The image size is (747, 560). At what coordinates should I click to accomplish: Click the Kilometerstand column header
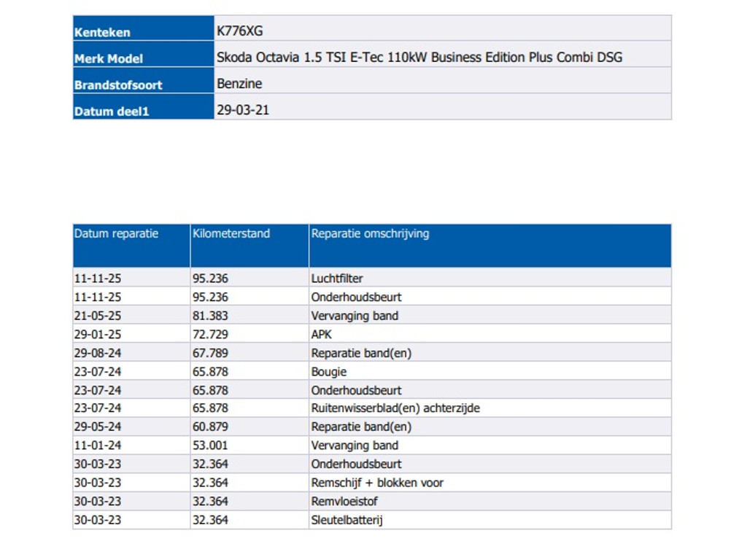231,234
